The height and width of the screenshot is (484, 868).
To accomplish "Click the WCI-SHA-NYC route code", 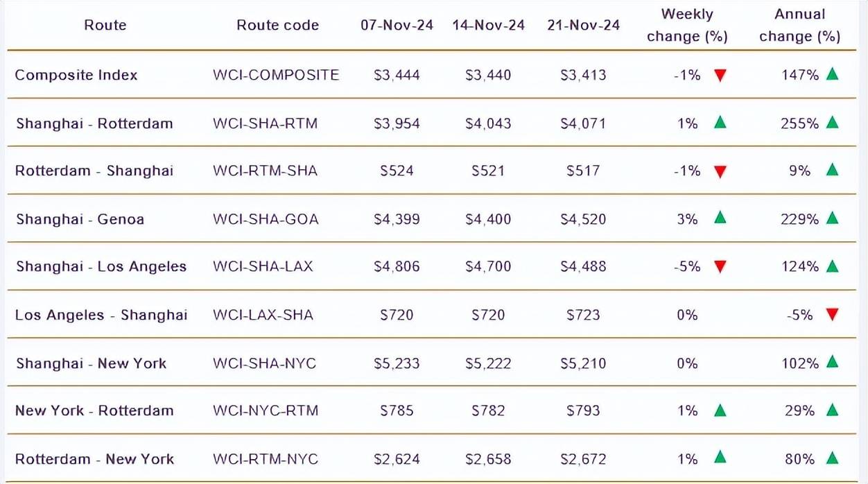I will (x=264, y=363).
